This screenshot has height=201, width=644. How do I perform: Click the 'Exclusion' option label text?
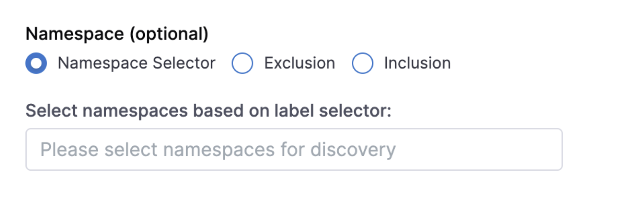(x=299, y=64)
